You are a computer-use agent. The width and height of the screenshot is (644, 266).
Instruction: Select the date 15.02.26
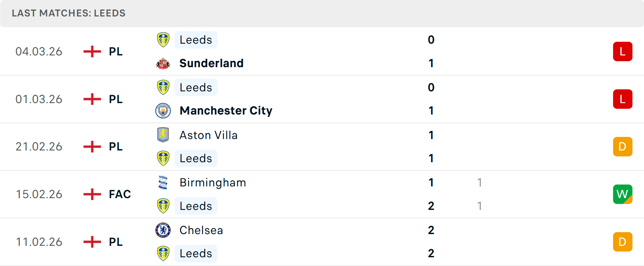tap(39, 194)
